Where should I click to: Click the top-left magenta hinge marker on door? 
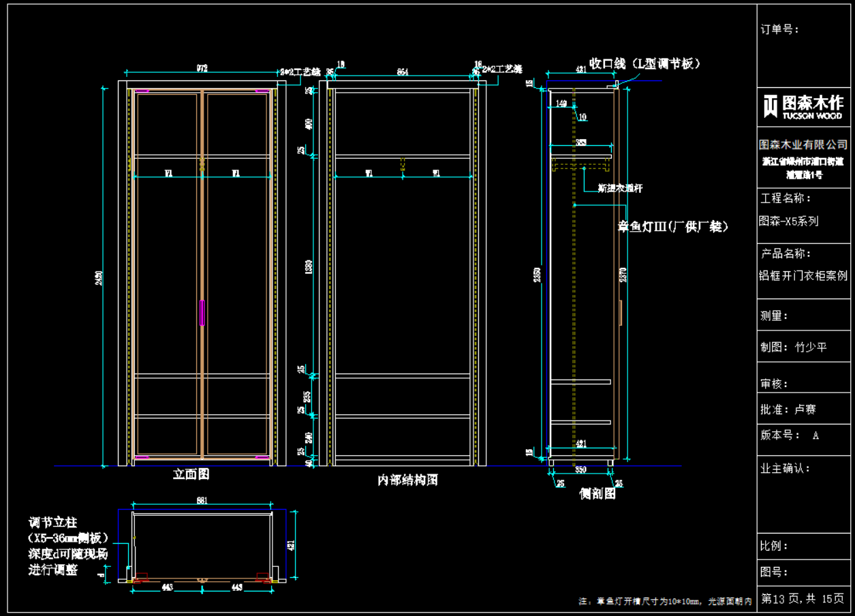tap(142, 90)
